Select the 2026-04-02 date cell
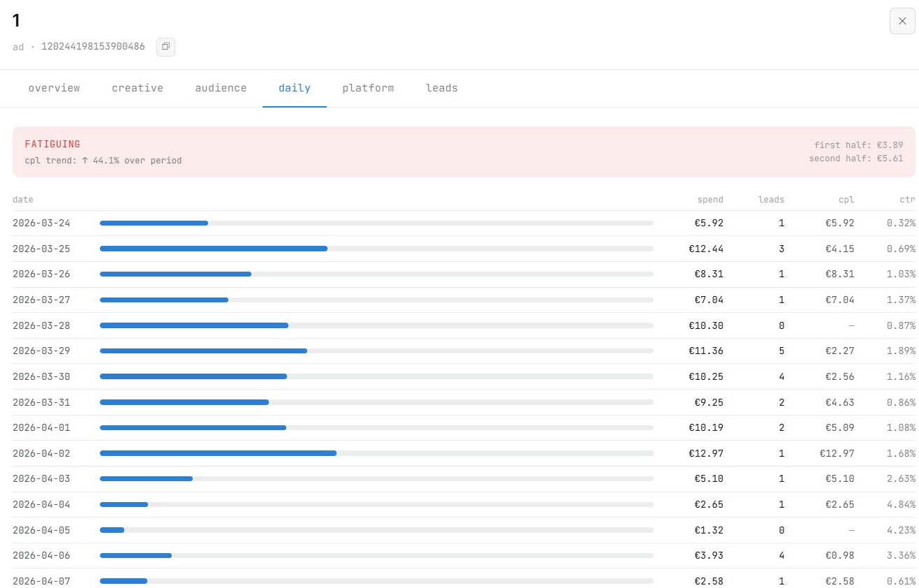 tap(41, 453)
